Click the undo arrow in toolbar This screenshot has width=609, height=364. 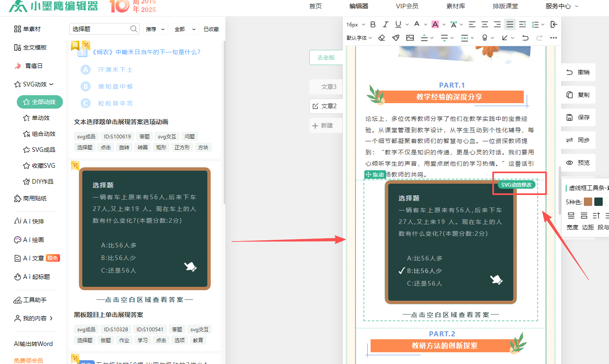(525, 38)
